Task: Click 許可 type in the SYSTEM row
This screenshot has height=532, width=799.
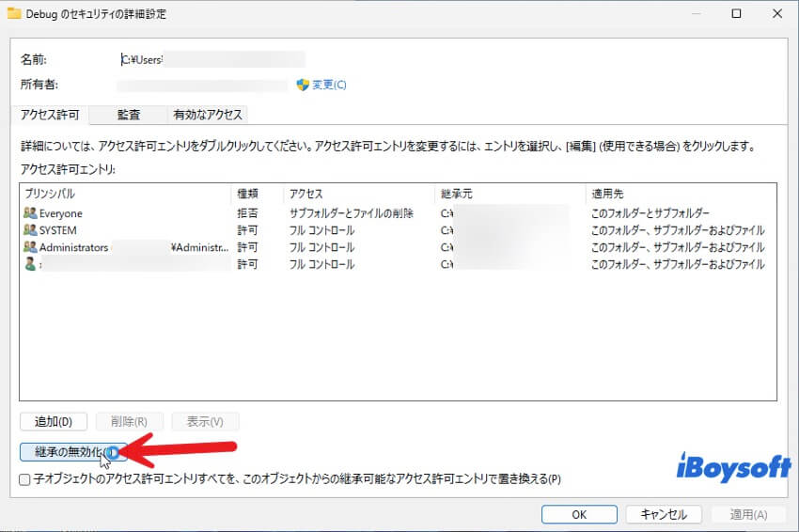Action: coord(247,230)
